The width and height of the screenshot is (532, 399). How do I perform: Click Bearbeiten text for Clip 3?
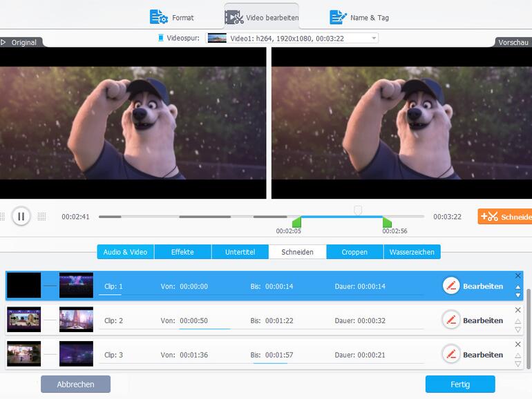tap(483, 355)
